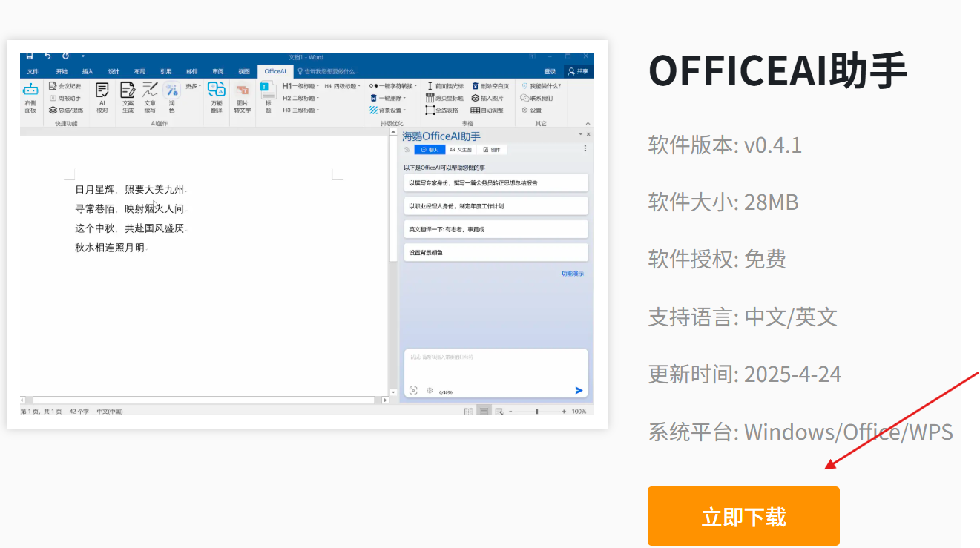
Task: Switch to the 设计 ribbon tab
Action: [114, 71]
